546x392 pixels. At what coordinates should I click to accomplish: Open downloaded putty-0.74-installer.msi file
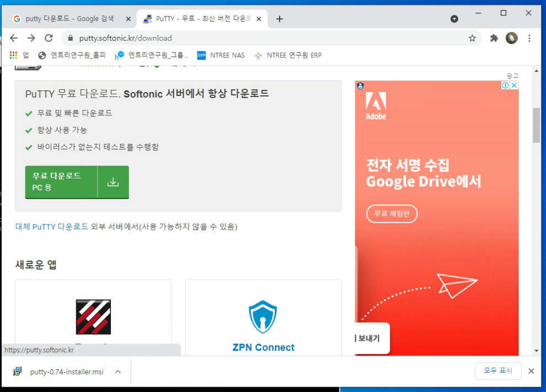tap(67, 372)
